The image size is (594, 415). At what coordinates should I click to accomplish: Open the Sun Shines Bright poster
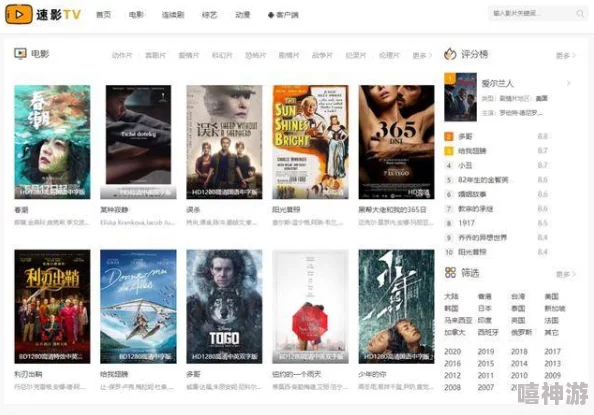[x=310, y=142]
